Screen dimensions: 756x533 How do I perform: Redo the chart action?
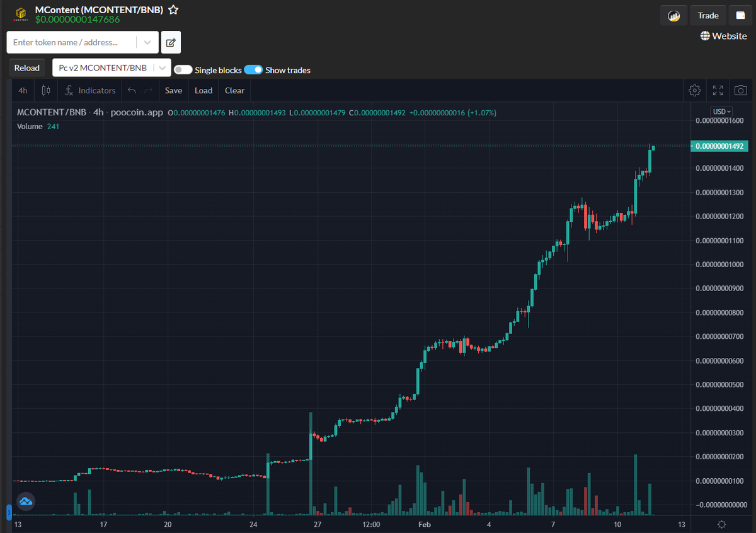point(148,91)
